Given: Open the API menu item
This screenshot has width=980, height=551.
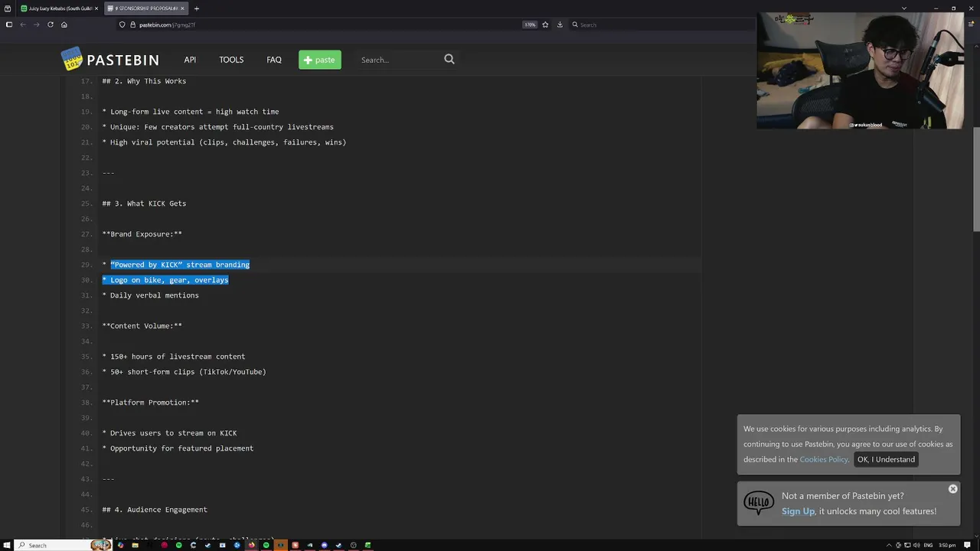Looking at the screenshot, I should (x=190, y=60).
